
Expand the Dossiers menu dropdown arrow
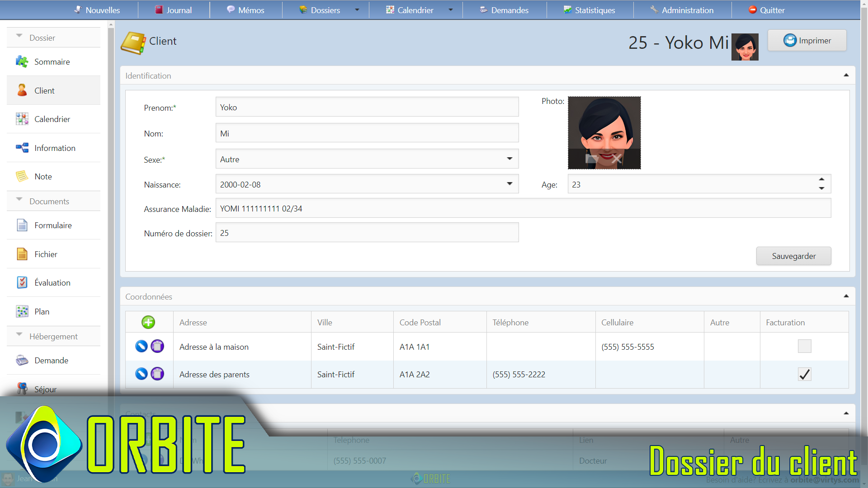pos(357,10)
